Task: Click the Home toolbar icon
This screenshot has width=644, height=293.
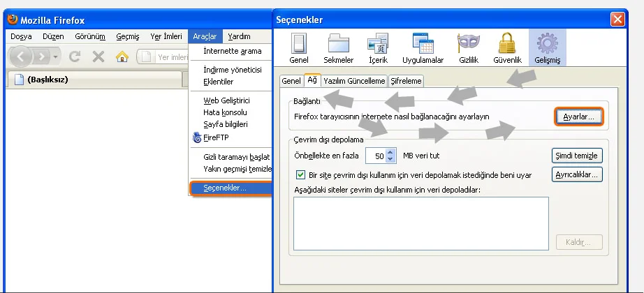Action: coord(122,57)
